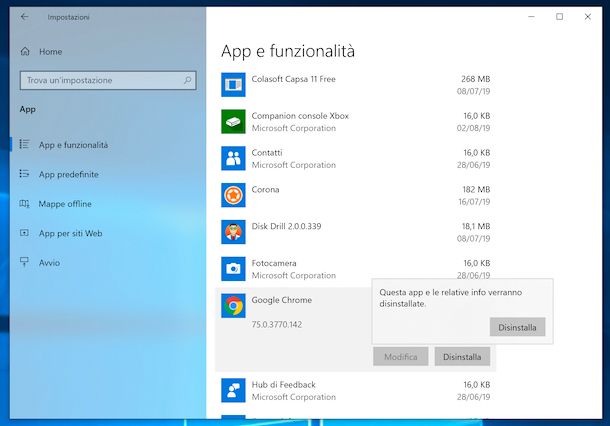Image resolution: width=610 pixels, height=426 pixels.
Task: Click the 'Impostazioni' window title
Action: click(68, 17)
